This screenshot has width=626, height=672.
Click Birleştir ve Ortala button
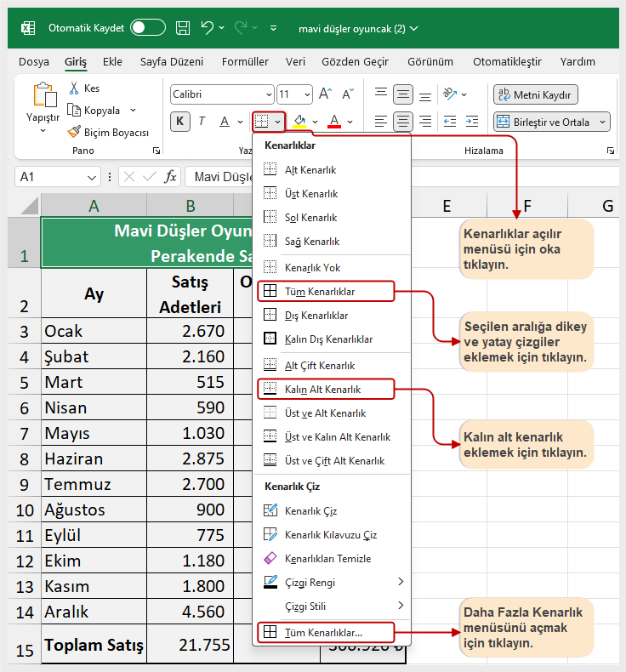(544, 122)
